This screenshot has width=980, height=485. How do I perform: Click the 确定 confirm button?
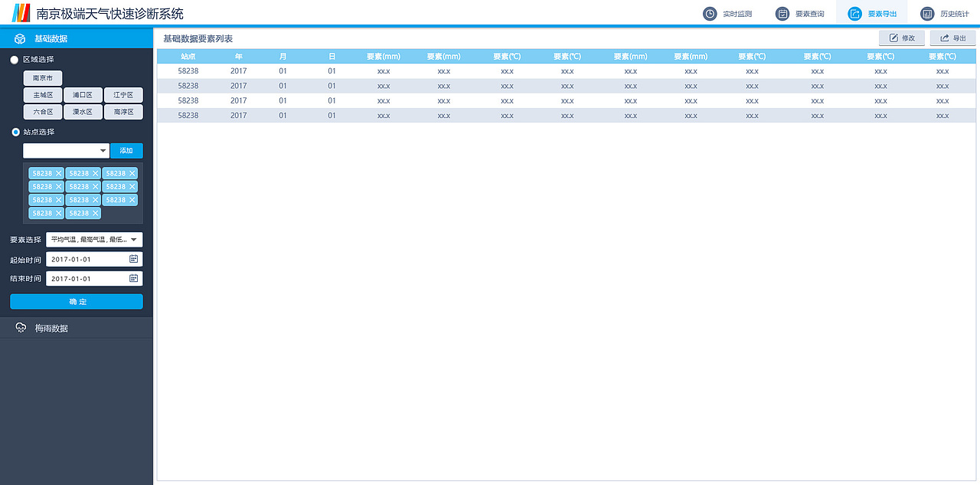77,302
